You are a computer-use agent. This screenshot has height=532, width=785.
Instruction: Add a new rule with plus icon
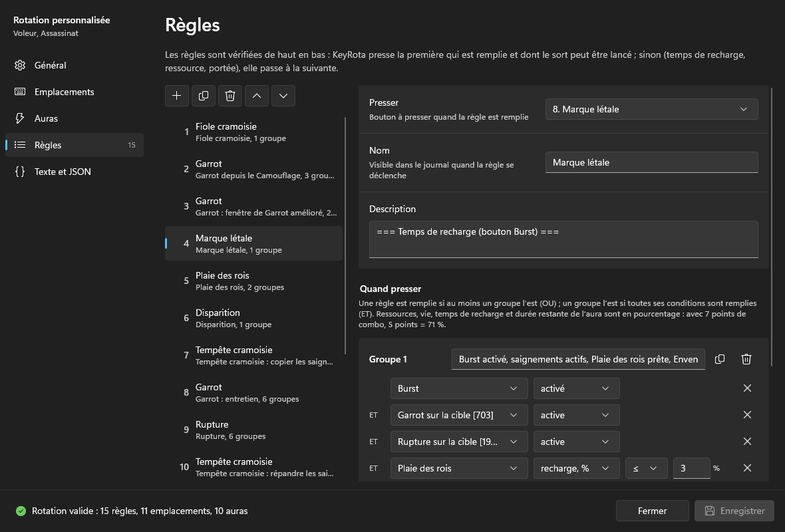tap(177, 96)
